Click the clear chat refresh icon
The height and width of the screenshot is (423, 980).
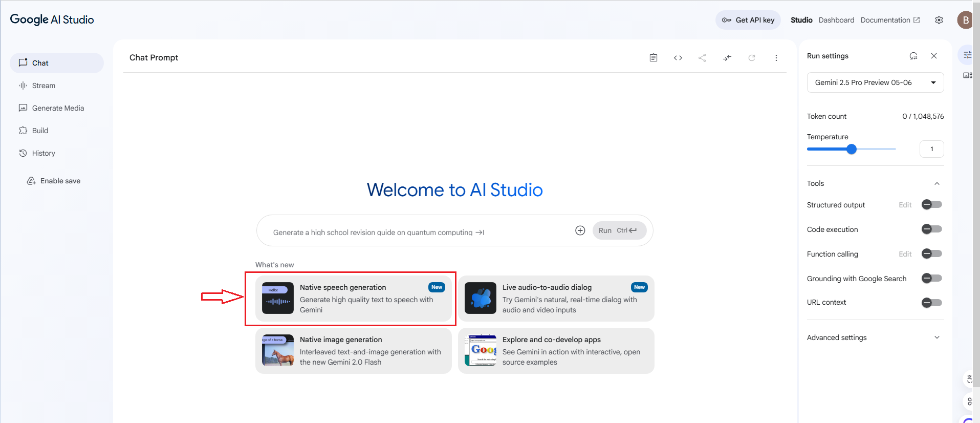pos(752,58)
